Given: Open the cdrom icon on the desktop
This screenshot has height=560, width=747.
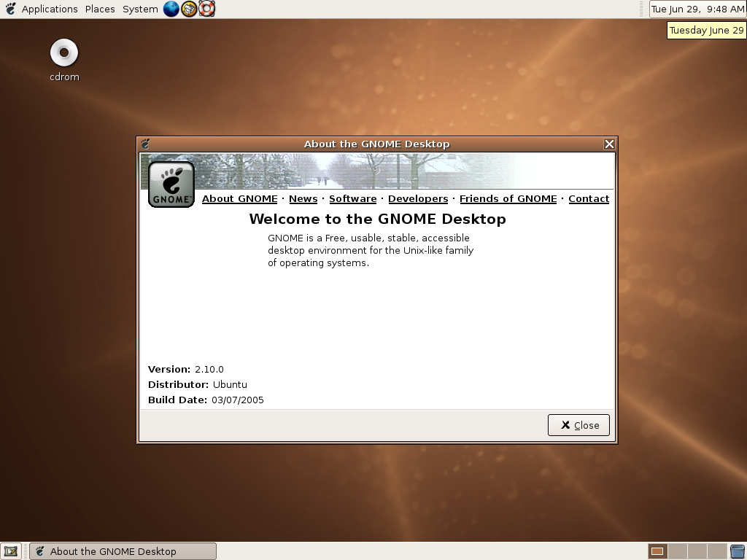Looking at the screenshot, I should point(63,53).
